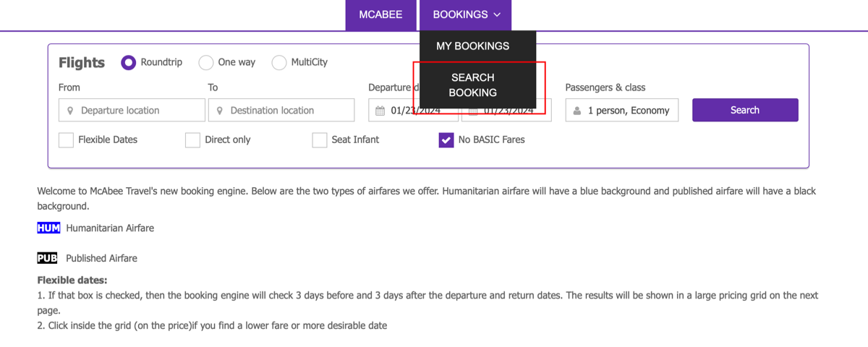Screen dimensions: 868x347
Task: Click the calendar icon in Departure date field
Action: (x=380, y=111)
